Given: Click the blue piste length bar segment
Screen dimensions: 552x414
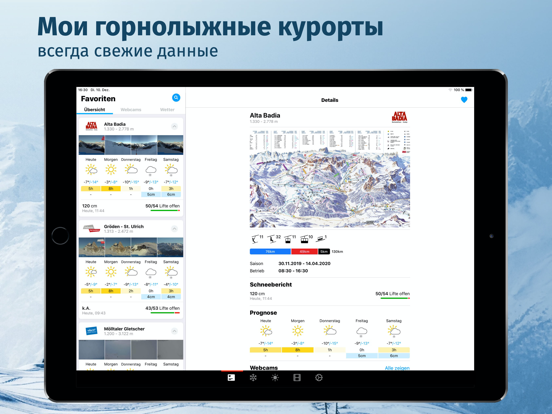Looking at the screenshot, I should click(270, 251).
